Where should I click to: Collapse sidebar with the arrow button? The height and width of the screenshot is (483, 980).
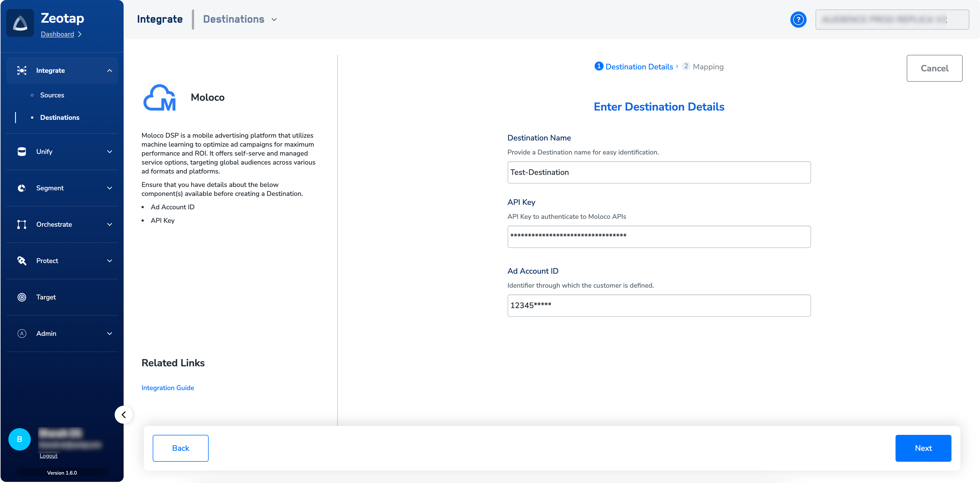(124, 414)
